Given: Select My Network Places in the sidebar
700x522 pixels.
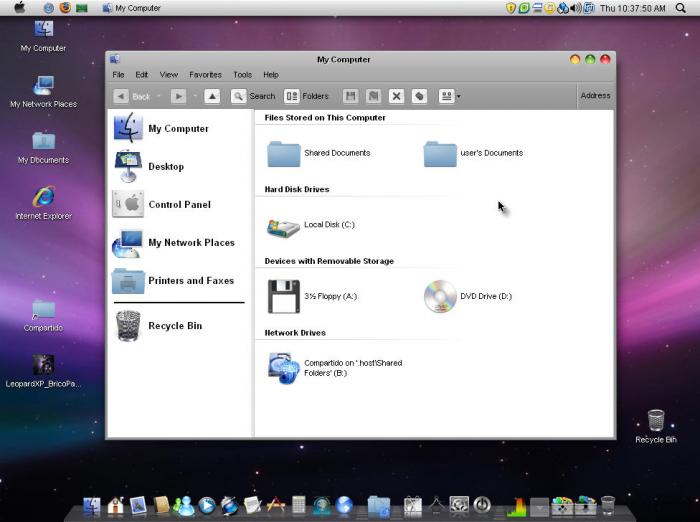Looking at the screenshot, I should [174, 242].
